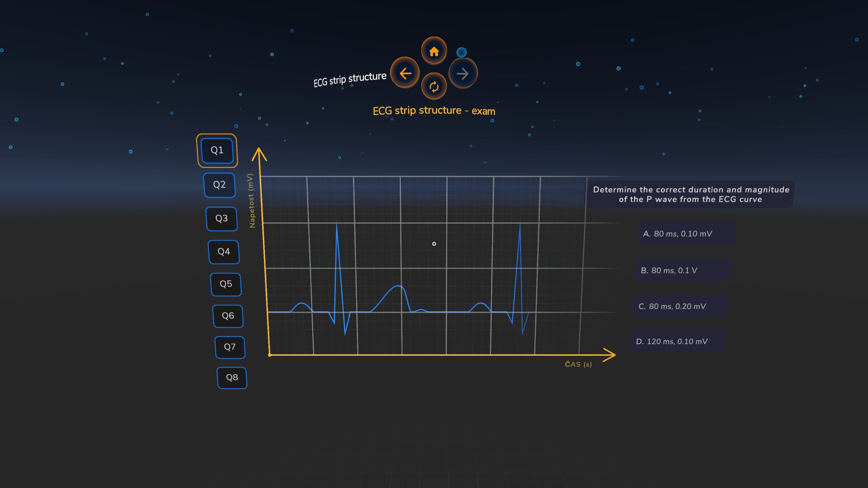This screenshot has width=868, height=488.
Task: Go to question Q3
Action: tap(222, 219)
